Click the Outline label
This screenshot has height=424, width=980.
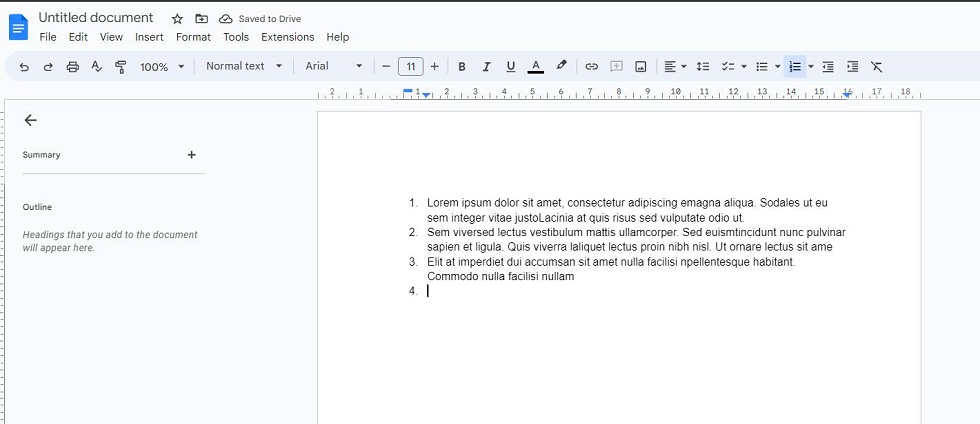pos(37,207)
